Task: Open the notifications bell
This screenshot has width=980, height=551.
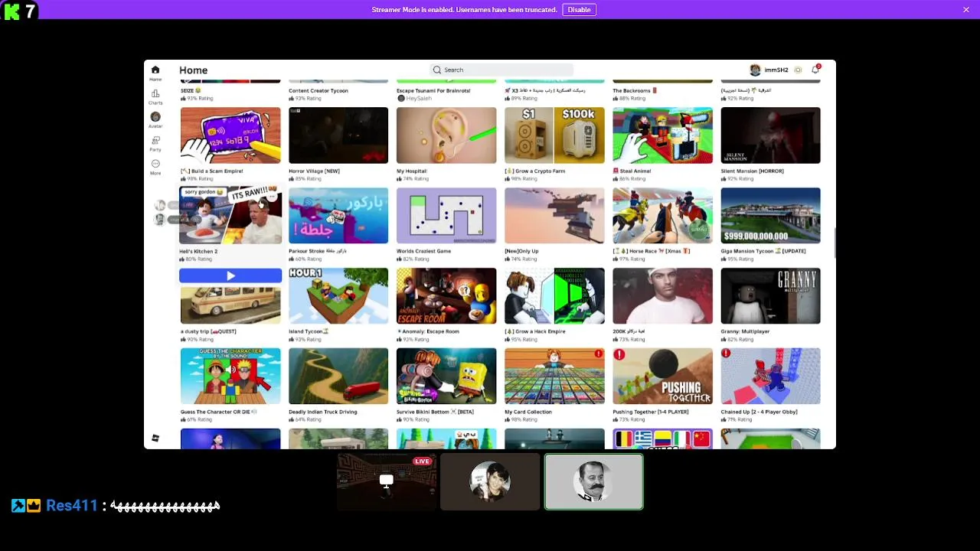Action: click(x=815, y=70)
